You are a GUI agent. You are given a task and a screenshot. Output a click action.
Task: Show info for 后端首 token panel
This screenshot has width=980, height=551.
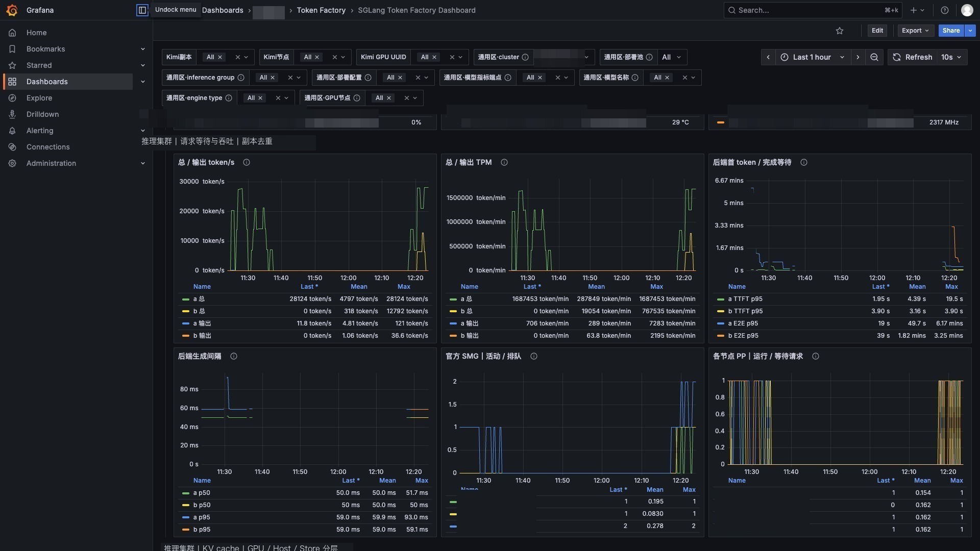tap(804, 162)
